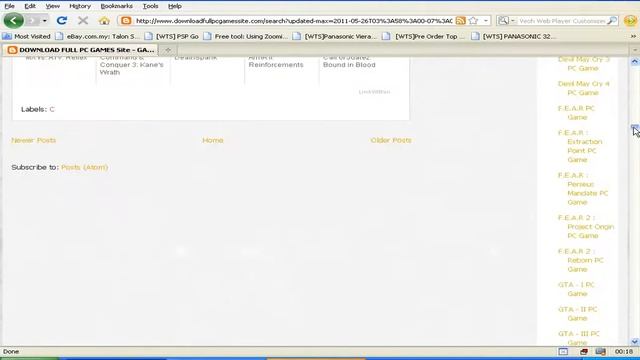Click the scrollbar down arrow
This screenshot has height=360, width=640.
tap(635, 342)
